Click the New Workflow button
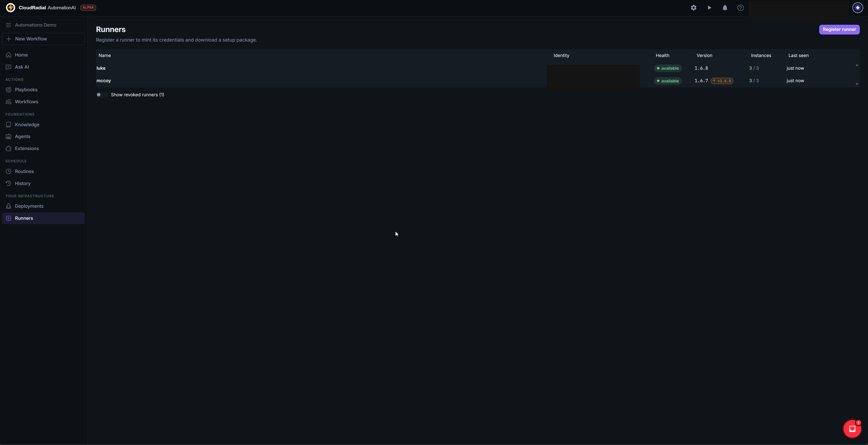The image size is (868, 445). [x=44, y=39]
